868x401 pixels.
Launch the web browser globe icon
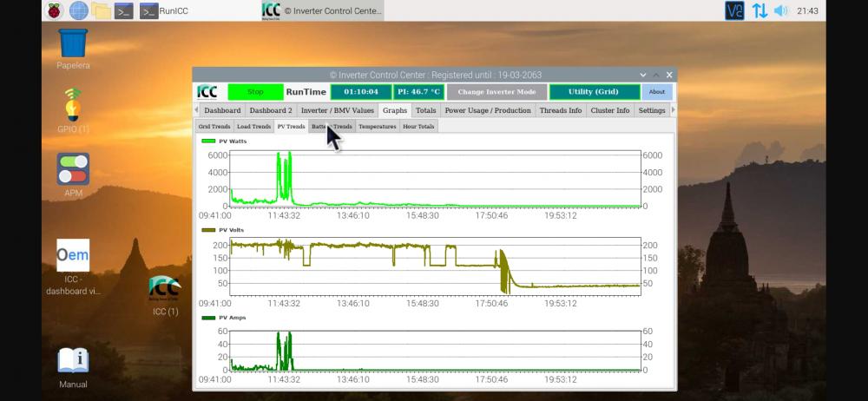pyautogui.click(x=79, y=10)
